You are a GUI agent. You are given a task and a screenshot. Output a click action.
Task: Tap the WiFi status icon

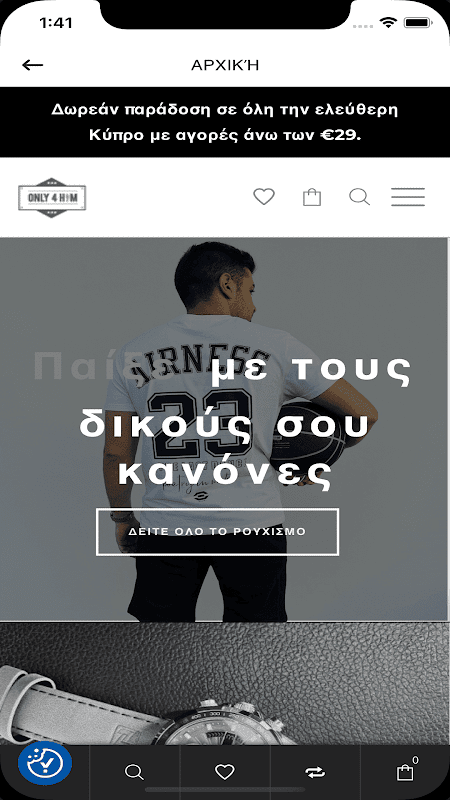388,22
